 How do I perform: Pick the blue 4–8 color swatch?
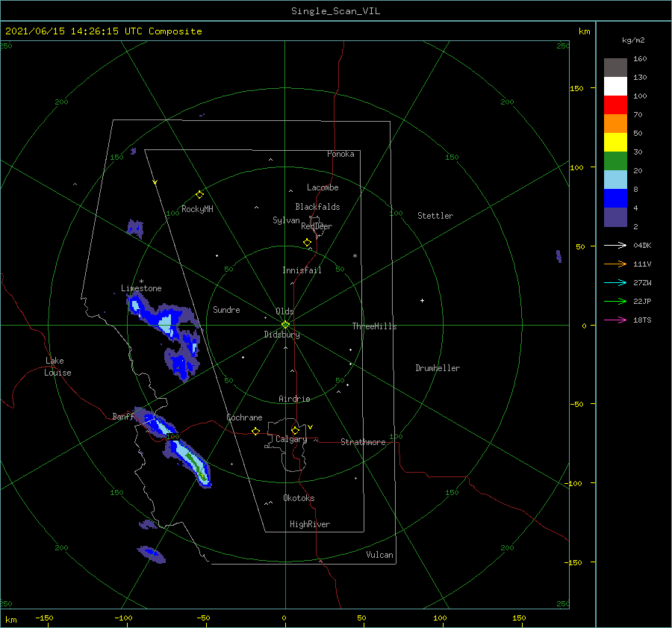point(615,199)
